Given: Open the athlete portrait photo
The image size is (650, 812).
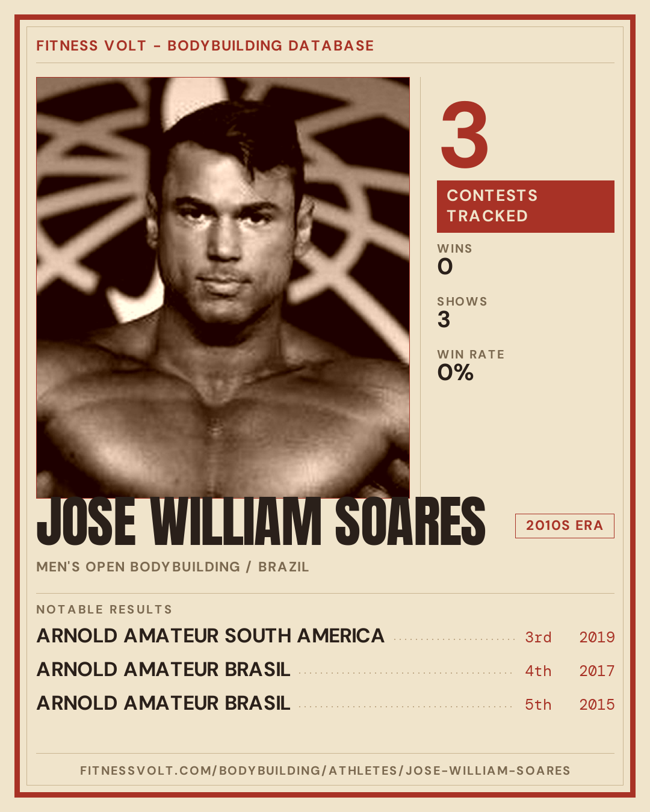Looking at the screenshot, I should pyautogui.click(x=223, y=288).
